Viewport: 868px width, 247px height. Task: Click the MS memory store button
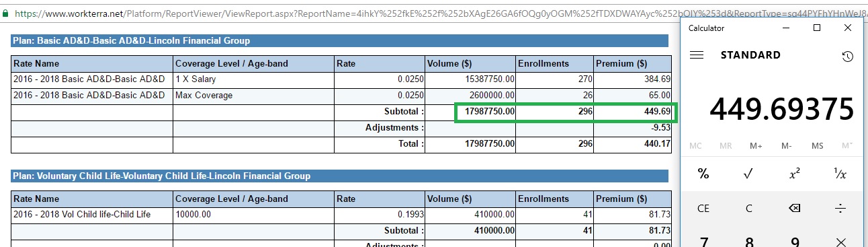coord(817,146)
